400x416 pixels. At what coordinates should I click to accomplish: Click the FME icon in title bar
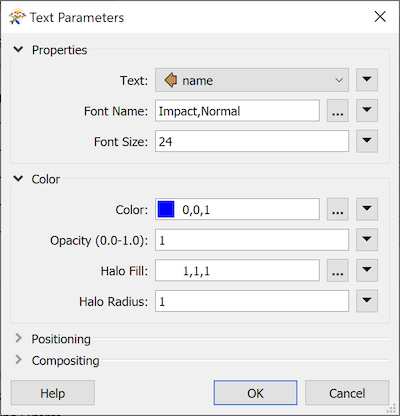(17, 17)
